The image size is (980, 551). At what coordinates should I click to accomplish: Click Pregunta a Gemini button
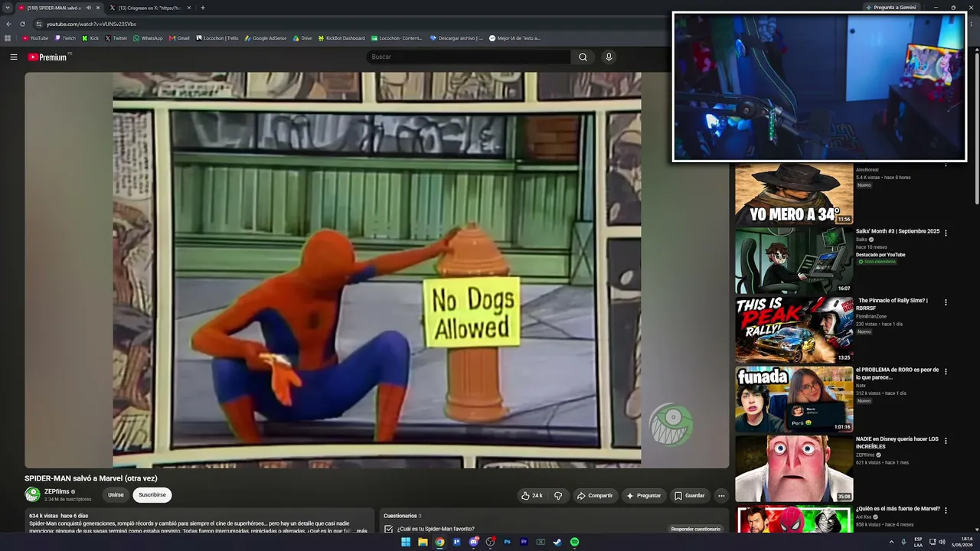890,8
